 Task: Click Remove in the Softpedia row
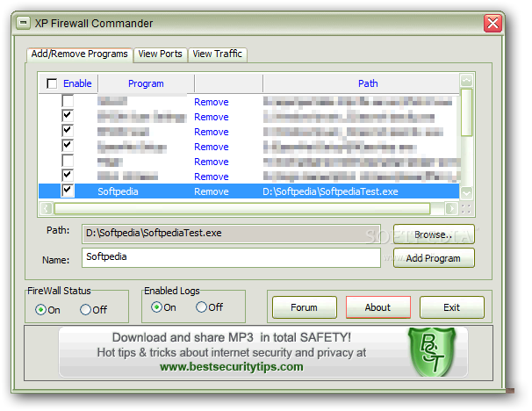(x=211, y=191)
